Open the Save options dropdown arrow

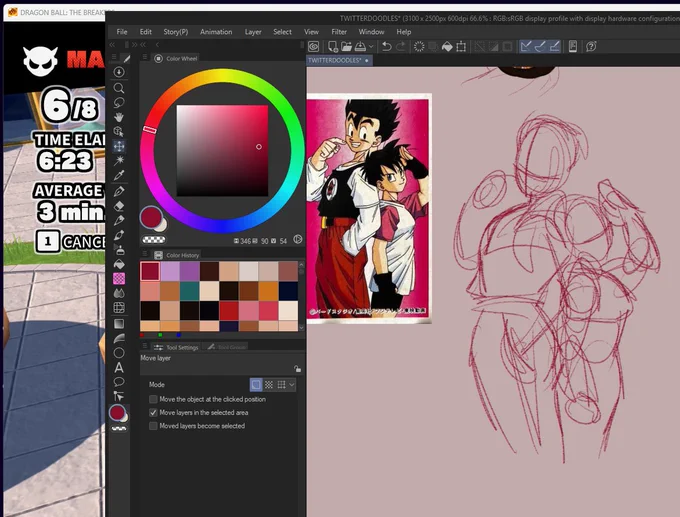pyautogui.click(x=371, y=46)
